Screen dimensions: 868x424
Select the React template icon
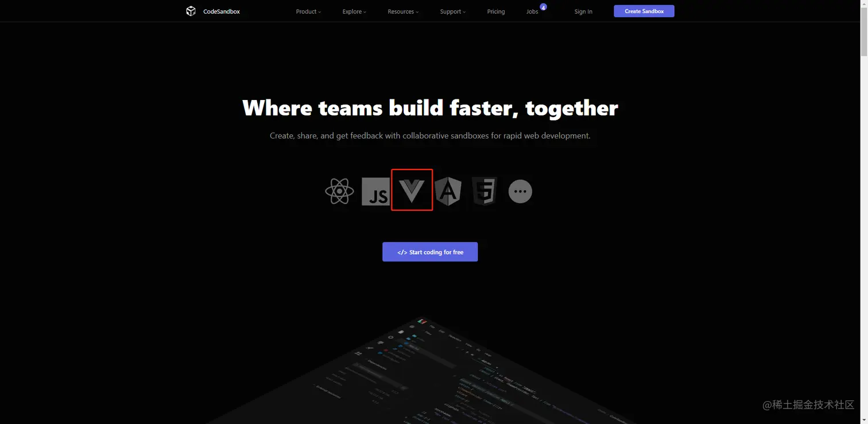pyautogui.click(x=339, y=191)
